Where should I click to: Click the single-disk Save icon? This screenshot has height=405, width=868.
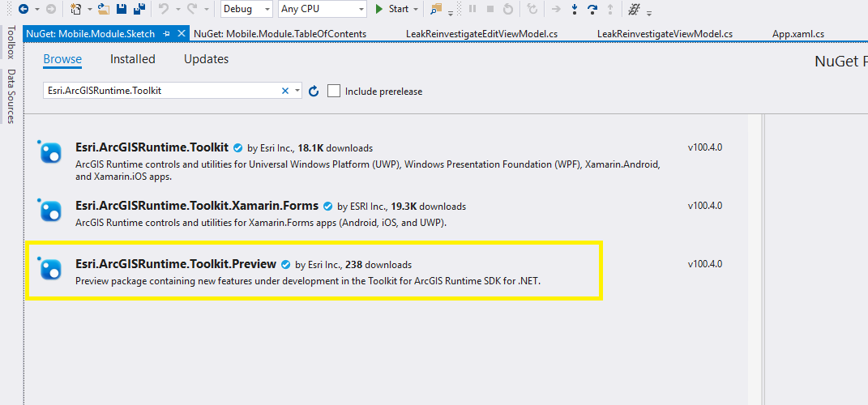(121, 9)
